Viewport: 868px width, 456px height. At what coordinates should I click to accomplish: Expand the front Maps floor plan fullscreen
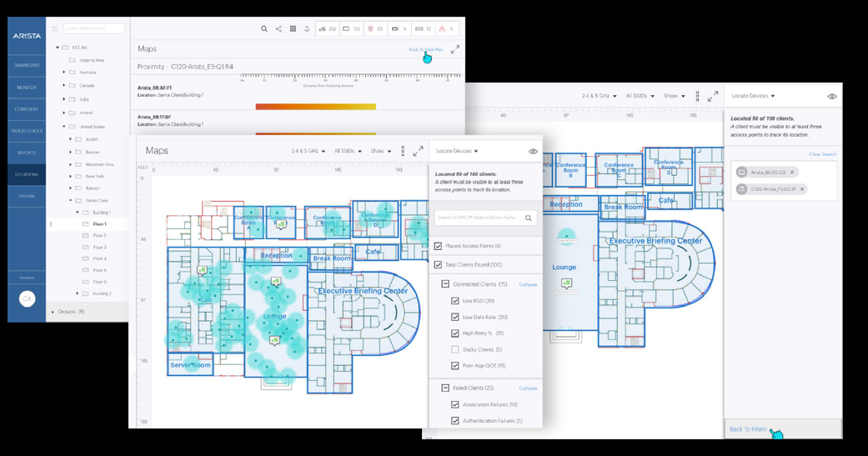click(418, 151)
